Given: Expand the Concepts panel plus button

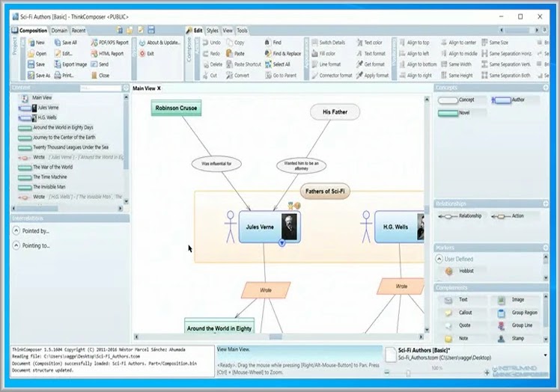Looking at the screenshot, I should click(545, 88).
